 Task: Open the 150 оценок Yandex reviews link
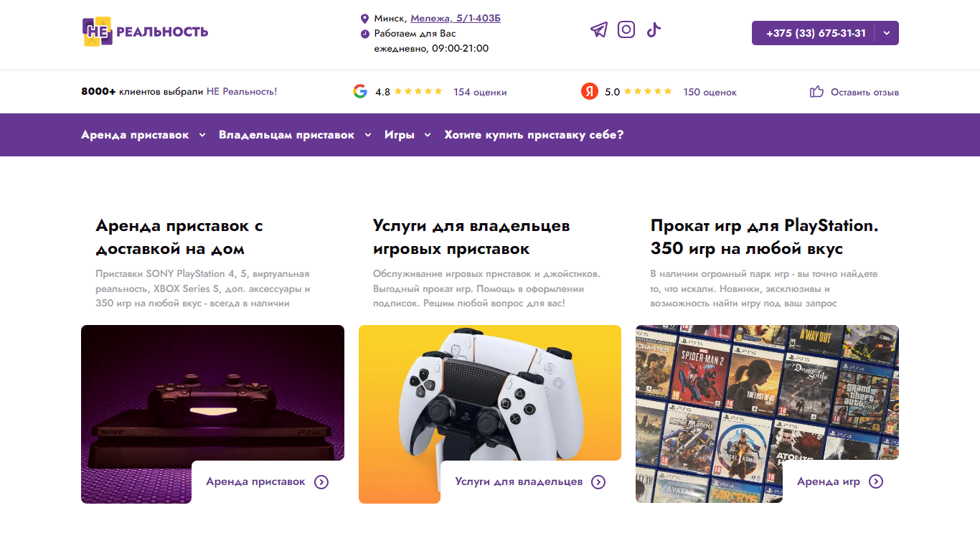click(710, 92)
